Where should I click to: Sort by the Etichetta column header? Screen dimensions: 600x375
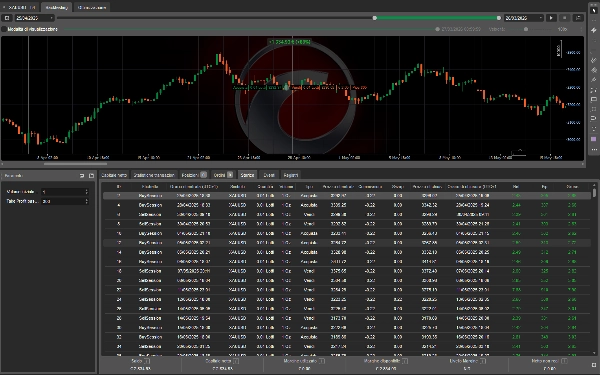[x=150, y=187]
